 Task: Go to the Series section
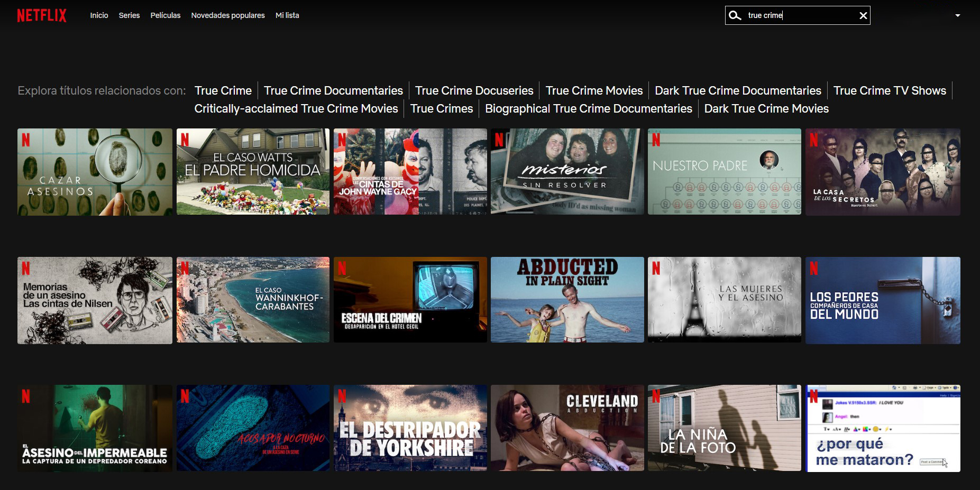point(129,15)
